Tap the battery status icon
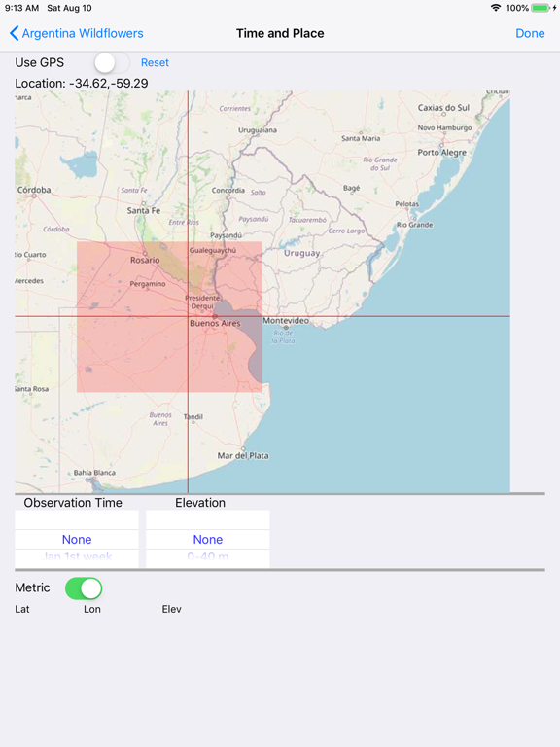560x747 pixels. [541, 8]
